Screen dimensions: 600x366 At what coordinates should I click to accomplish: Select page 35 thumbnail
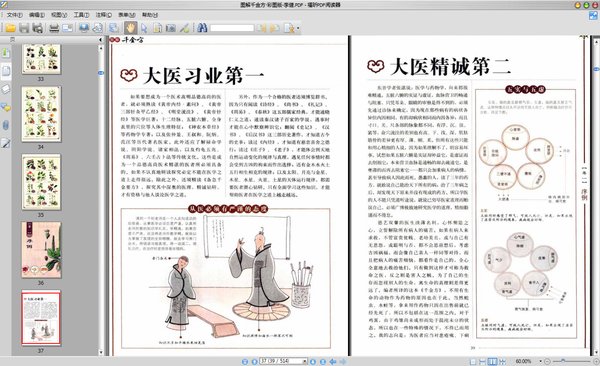pyautogui.click(x=41, y=182)
